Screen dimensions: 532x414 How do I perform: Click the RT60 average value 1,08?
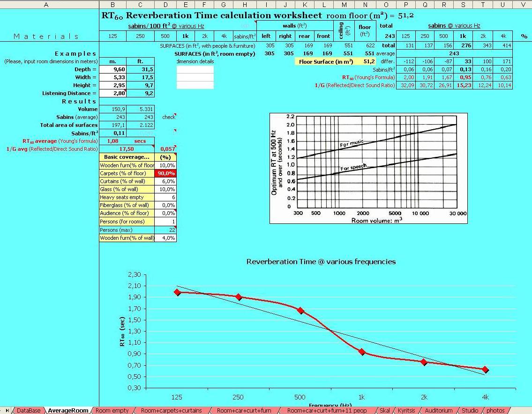coord(112,141)
